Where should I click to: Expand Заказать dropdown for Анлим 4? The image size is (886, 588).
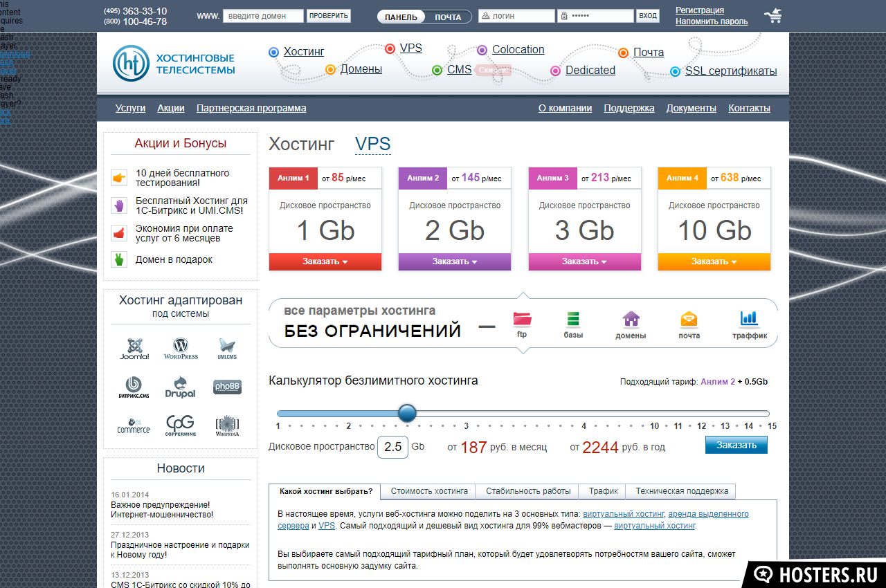pyautogui.click(x=714, y=261)
